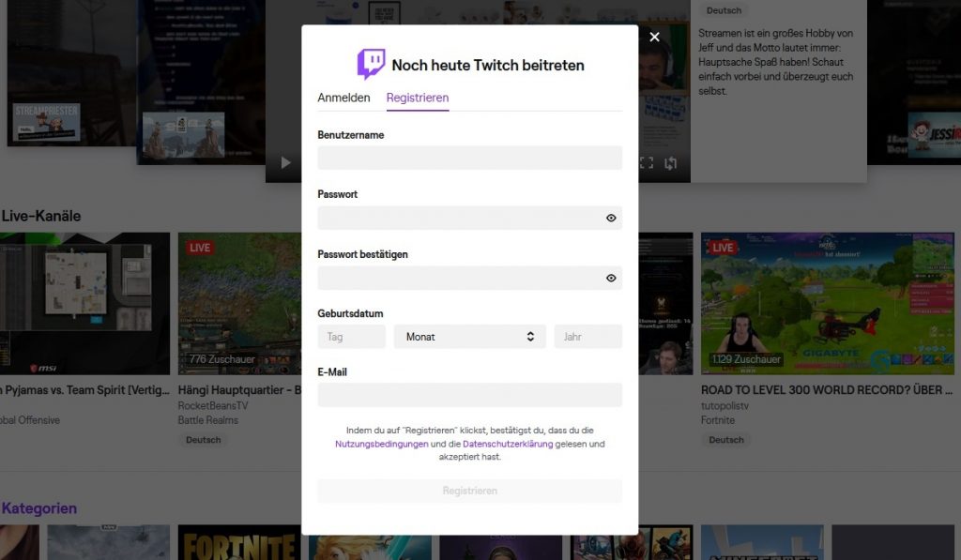Open the Monat dropdown
The height and width of the screenshot is (560, 961).
469,336
